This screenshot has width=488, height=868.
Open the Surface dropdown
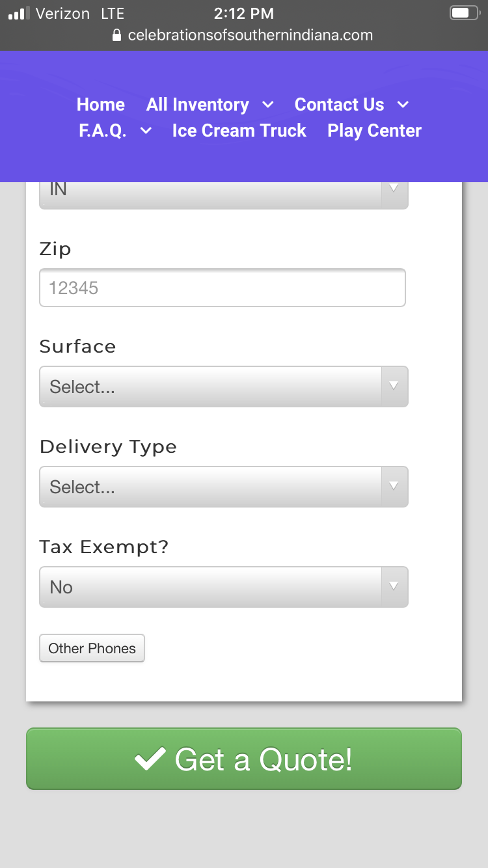[x=223, y=387]
